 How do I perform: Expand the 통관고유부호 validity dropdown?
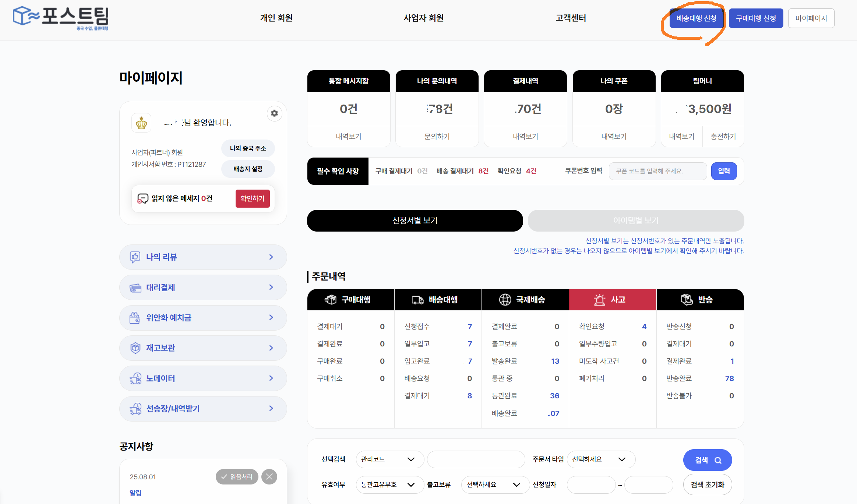[x=389, y=485]
